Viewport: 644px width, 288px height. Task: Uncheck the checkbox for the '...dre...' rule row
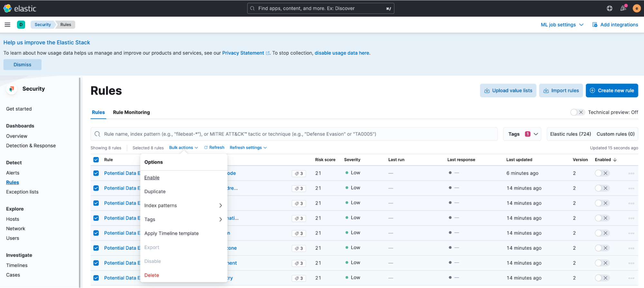(96, 188)
